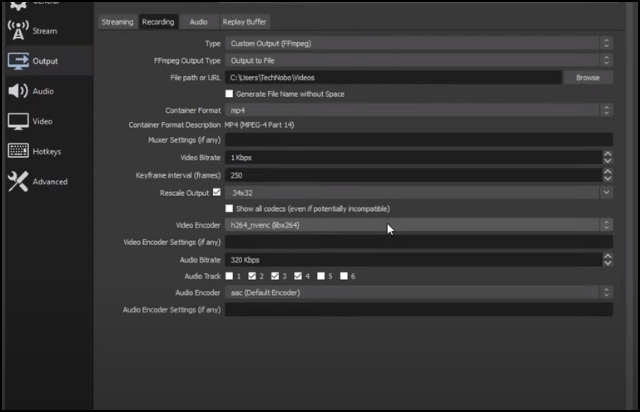Screen dimensions: 640x412
Task: Increase Audio Bitrate with up arrow
Action: pos(607,256)
